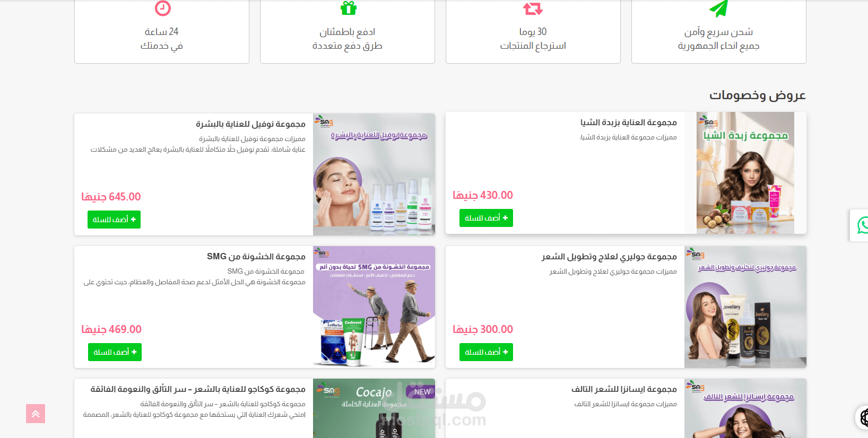The height and width of the screenshot is (438, 868).
Task: Add مجموعة الخشونة من SMG to cart
Action: point(115,352)
